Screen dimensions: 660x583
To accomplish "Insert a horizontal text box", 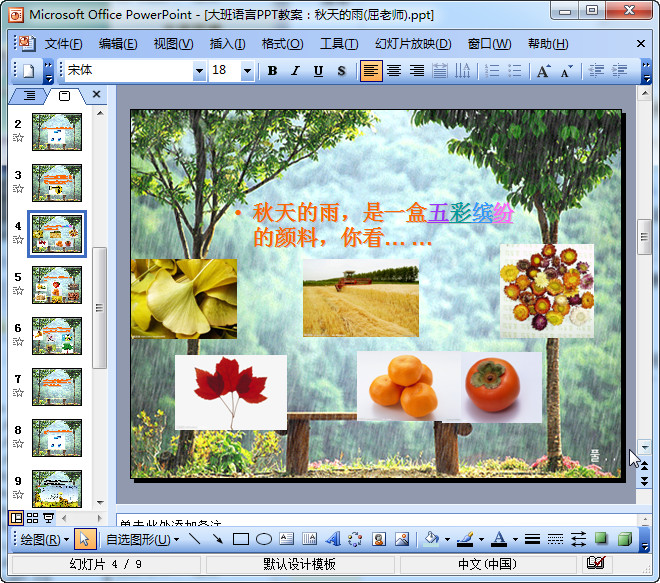I will [x=287, y=539].
